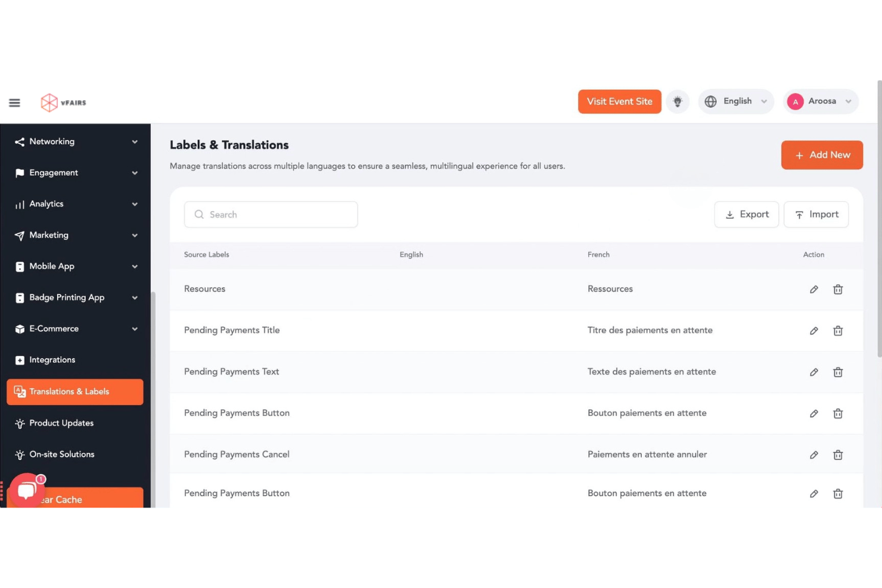Viewport: 882px width, 588px height.
Task: Delete the Pending Payments Cancel row
Action: [838, 455]
